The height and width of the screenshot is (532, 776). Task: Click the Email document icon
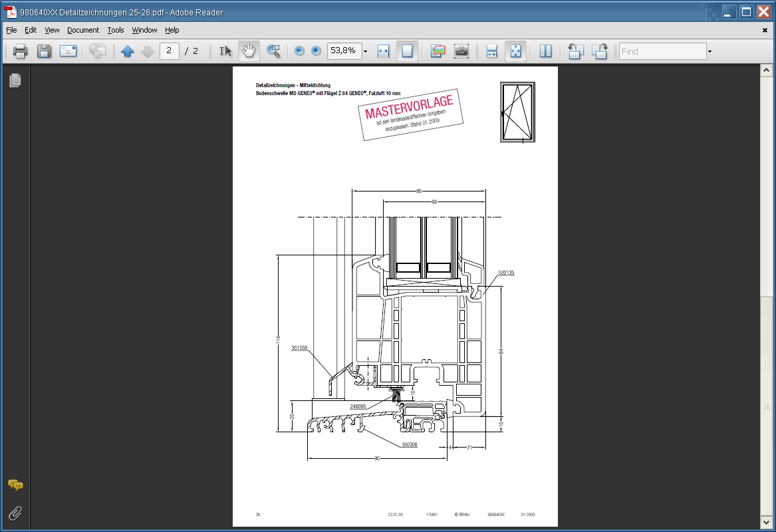pos(68,51)
